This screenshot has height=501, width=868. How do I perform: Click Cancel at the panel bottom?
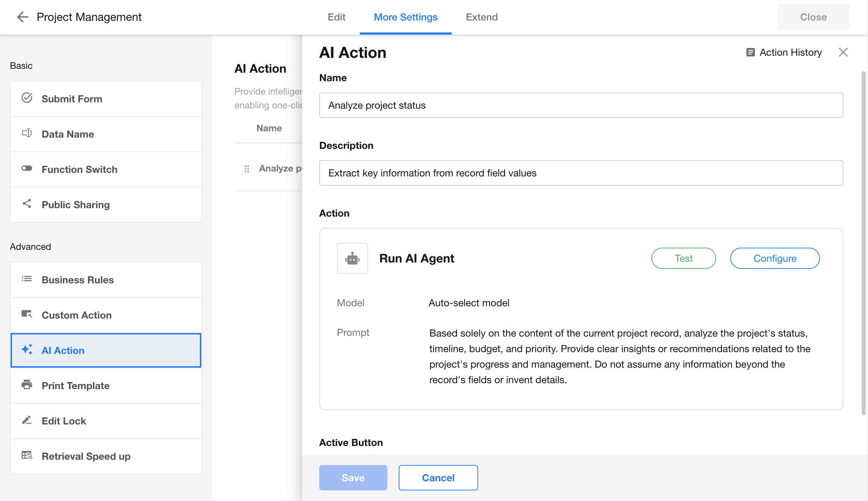click(438, 477)
